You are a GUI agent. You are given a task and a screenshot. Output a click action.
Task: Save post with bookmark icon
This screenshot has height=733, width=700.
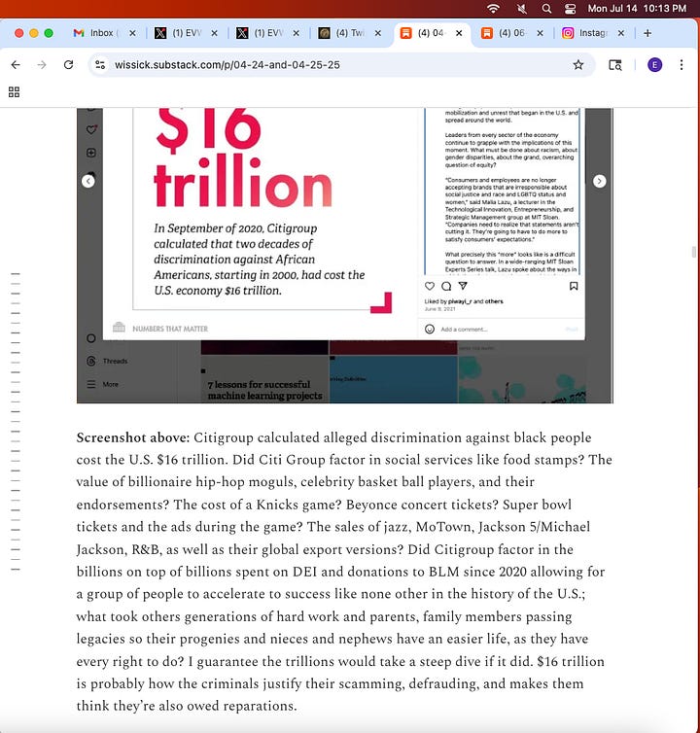pyautogui.click(x=574, y=286)
